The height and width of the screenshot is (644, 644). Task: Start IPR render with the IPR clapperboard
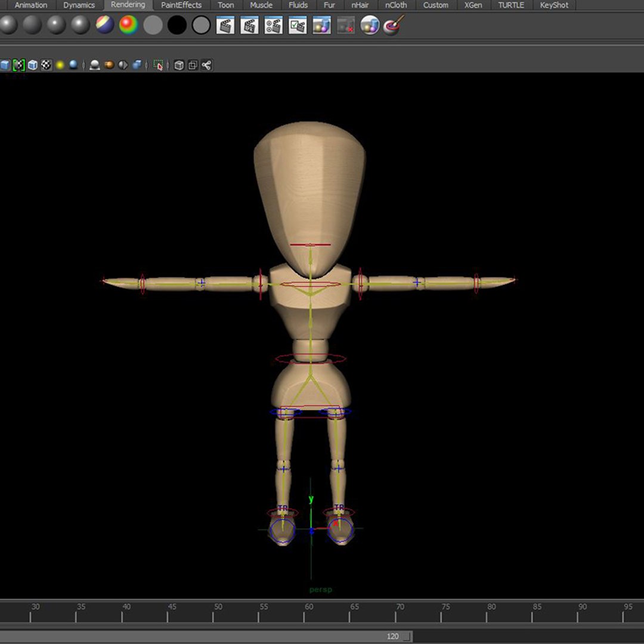click(249, 25)
